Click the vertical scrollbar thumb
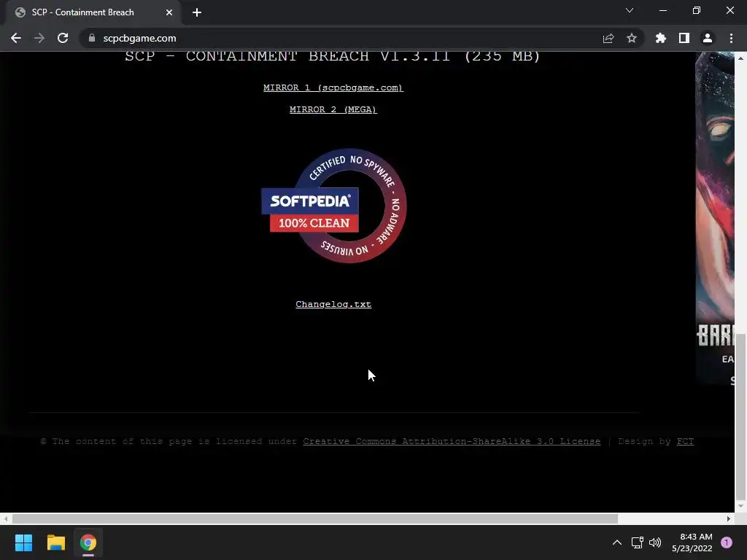The width and height of the screenshot is (747, 560). pos(740,416)
